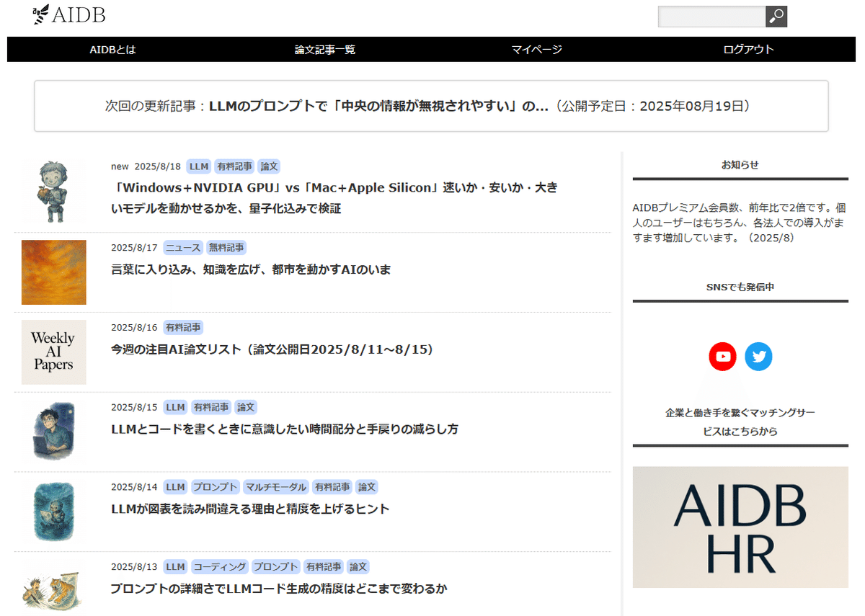Go to マイページ

536,49
